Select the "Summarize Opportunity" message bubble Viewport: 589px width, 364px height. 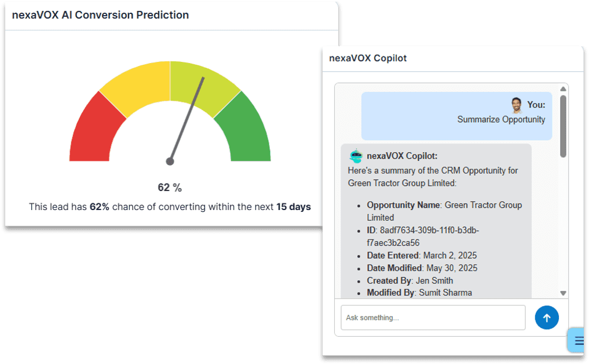coord(456,116)
